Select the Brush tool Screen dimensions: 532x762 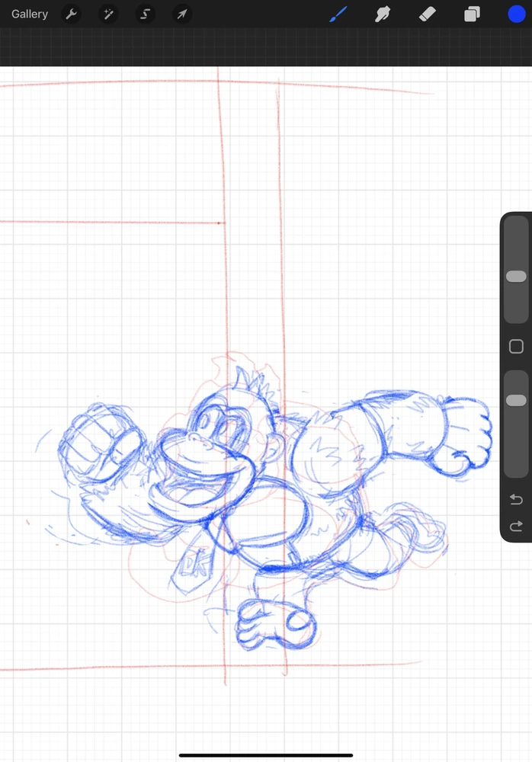(x=338, y=14)
